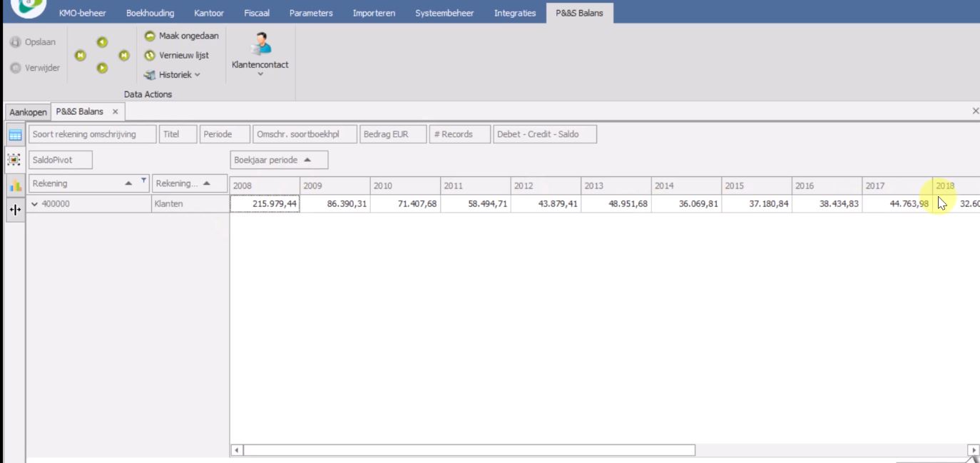
Task: Open the Klantencontact person icon
Action: pos(260,44)
